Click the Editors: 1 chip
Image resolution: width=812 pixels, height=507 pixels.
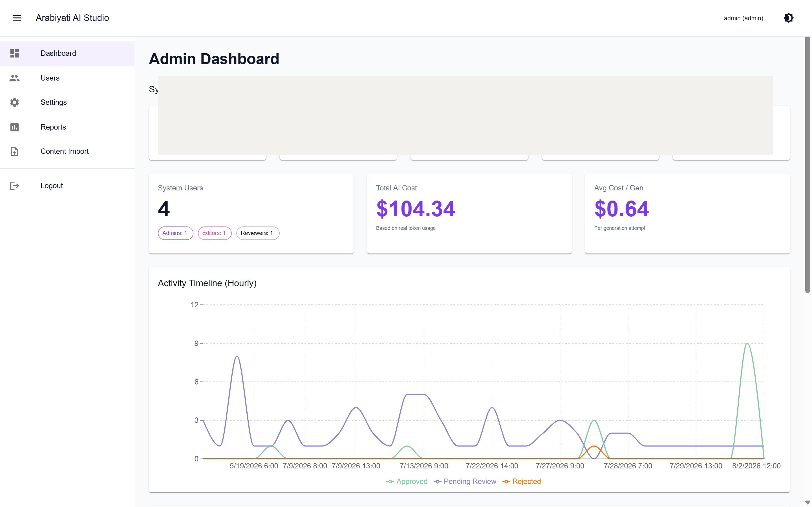point(215,233)
